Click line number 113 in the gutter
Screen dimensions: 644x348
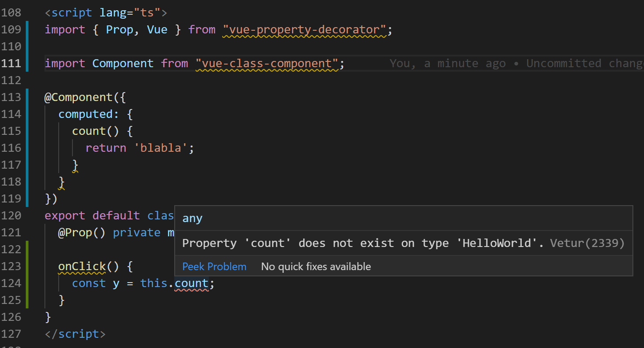pos(12,97)
